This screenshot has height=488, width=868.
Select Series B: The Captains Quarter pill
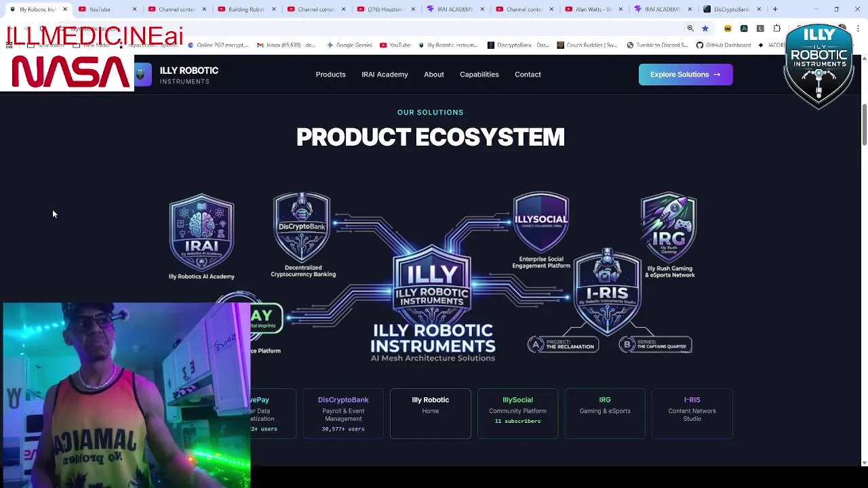pyautogui.click(x=655, y=344)
